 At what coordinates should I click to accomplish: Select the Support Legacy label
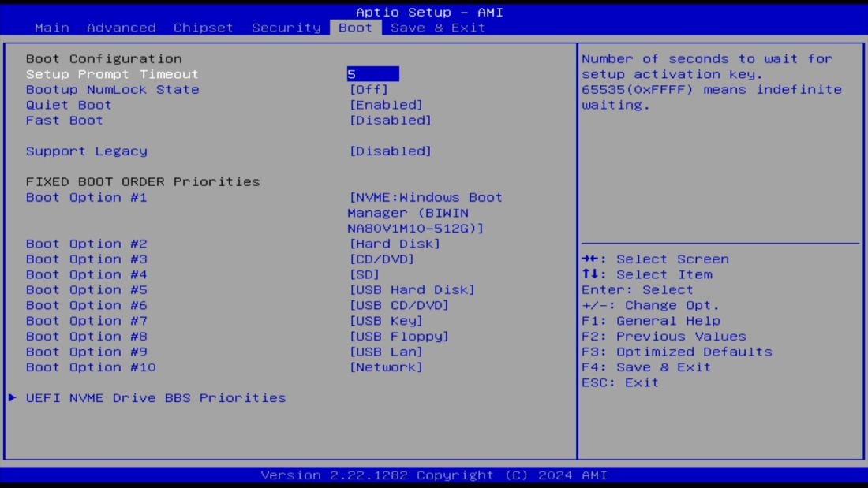pos(86,151)
